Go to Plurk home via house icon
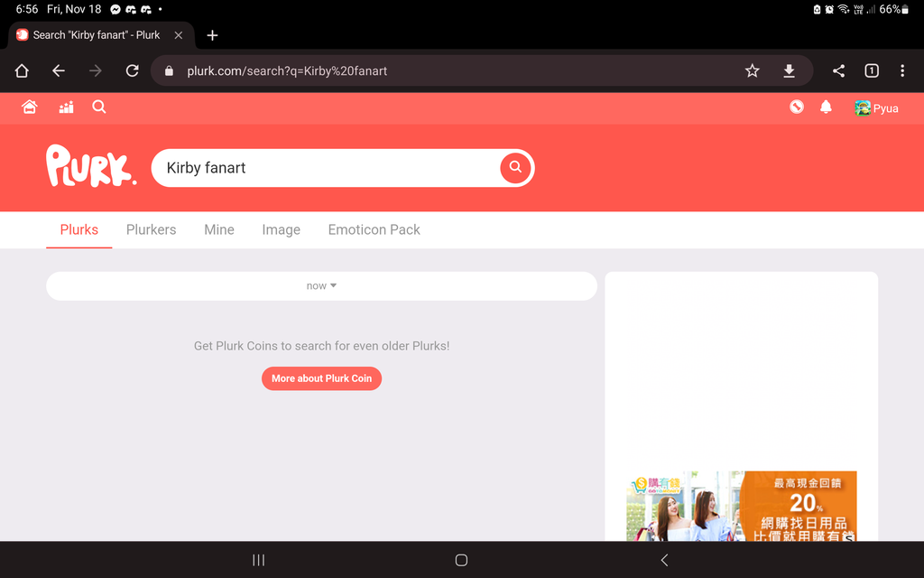This screenshot has height=578, width=924. [x=30, y=107]
